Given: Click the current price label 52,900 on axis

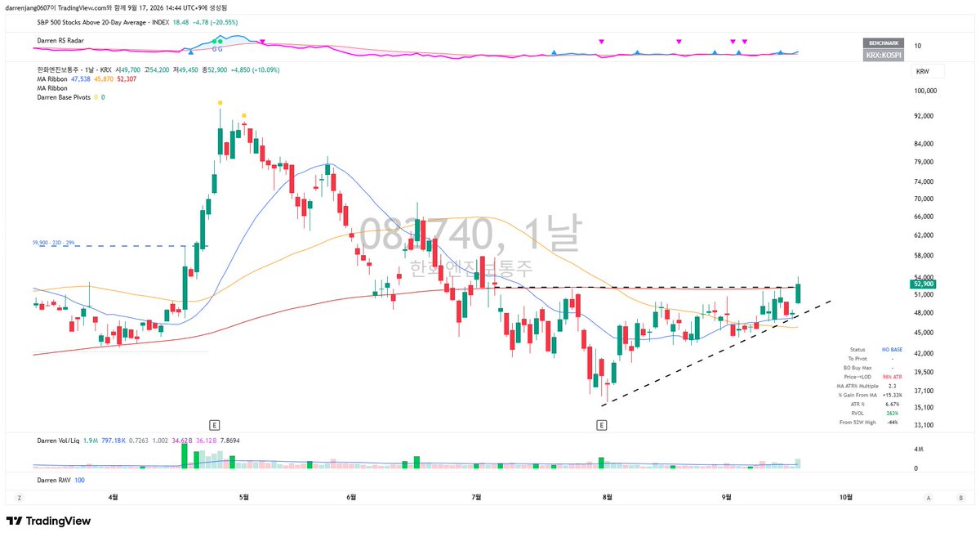Looking at the screenshot, I should click(x=924, y=284).
